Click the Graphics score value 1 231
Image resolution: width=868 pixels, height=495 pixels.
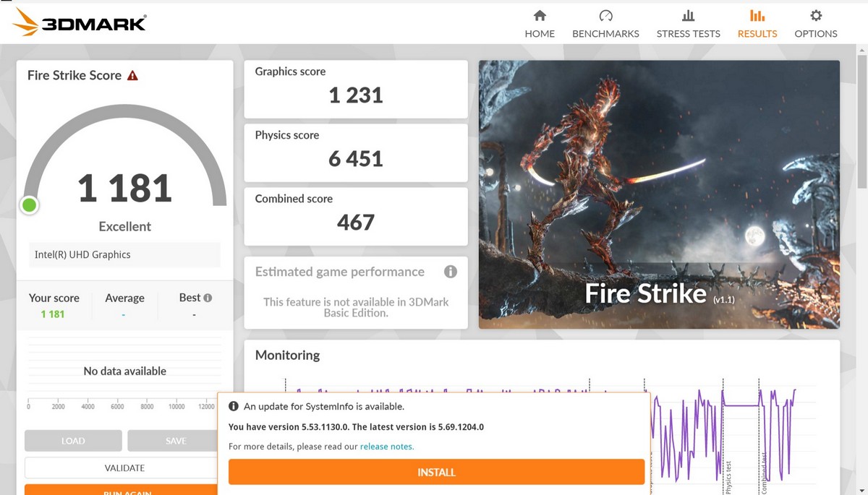[x=356, y=95]
